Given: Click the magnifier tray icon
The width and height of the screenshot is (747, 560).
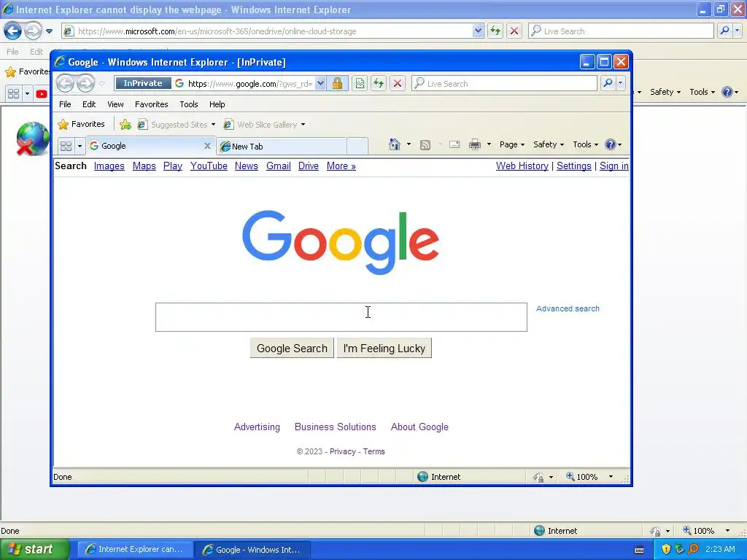Looking at the screenshot, I should tap(693, 549).
